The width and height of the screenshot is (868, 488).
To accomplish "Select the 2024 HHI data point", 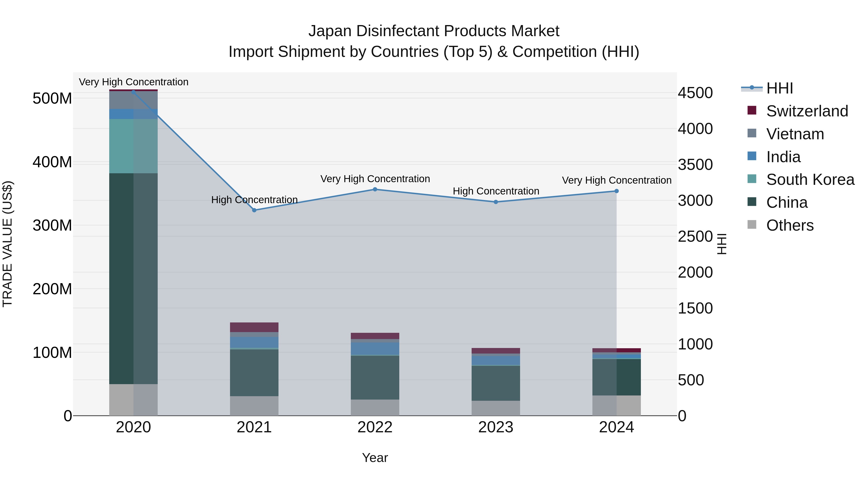I will tap(617, 191).
